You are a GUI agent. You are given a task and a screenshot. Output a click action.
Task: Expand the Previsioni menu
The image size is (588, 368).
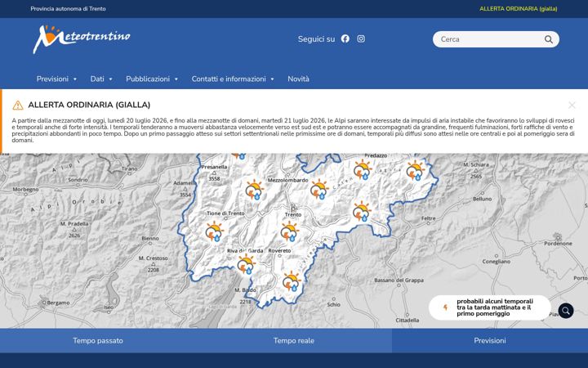coord(56,79)
